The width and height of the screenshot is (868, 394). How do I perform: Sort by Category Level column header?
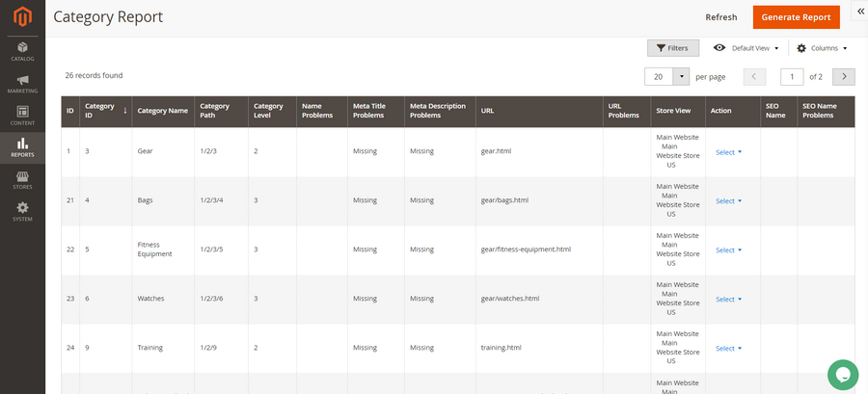pos(272,111)
